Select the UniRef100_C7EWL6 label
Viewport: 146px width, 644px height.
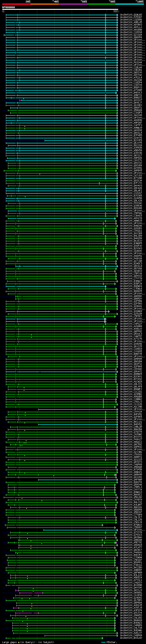(x=131, y=289)
